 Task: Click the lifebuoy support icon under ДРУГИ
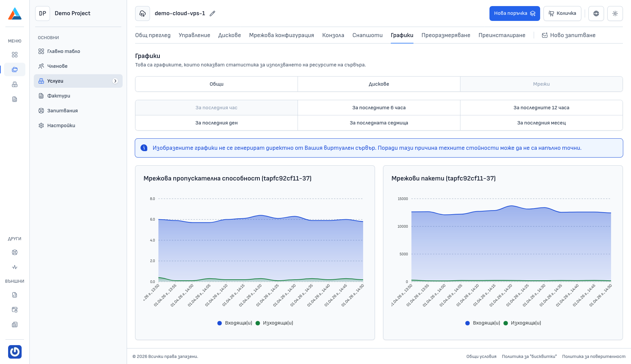click(15, 252)
